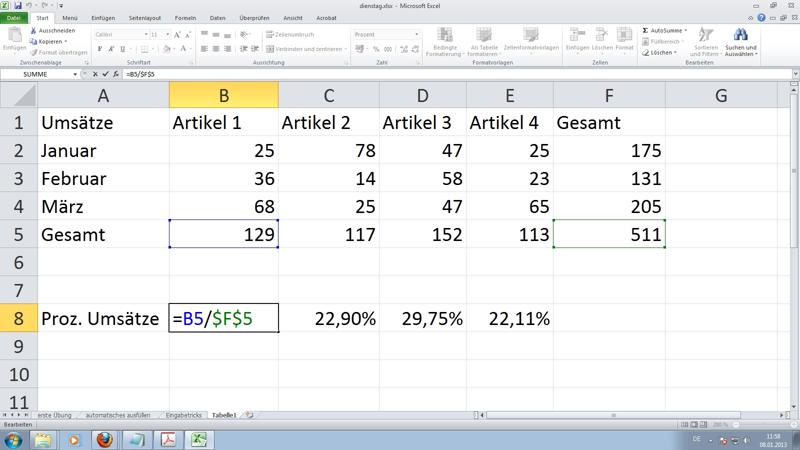Apply left text alignment
The height and width of the screenshot is (450, 800).
[x=204, y=49]
